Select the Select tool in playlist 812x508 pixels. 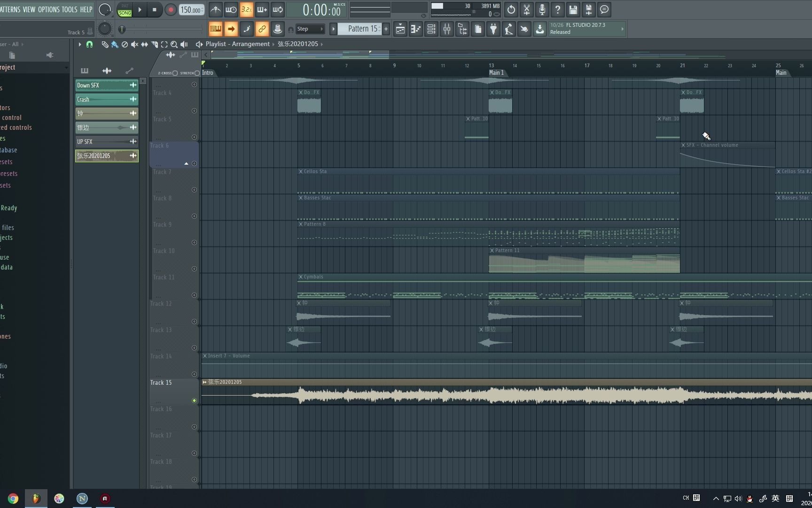(x=164, y=44)
